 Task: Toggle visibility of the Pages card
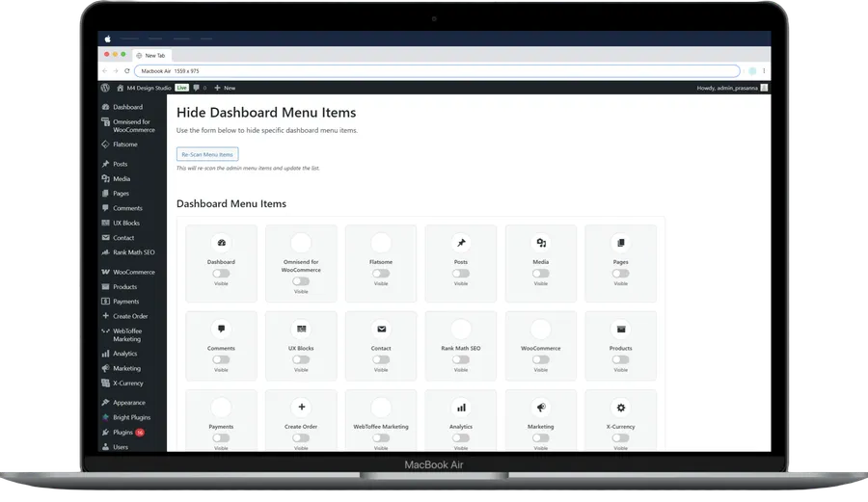(620, 273)
